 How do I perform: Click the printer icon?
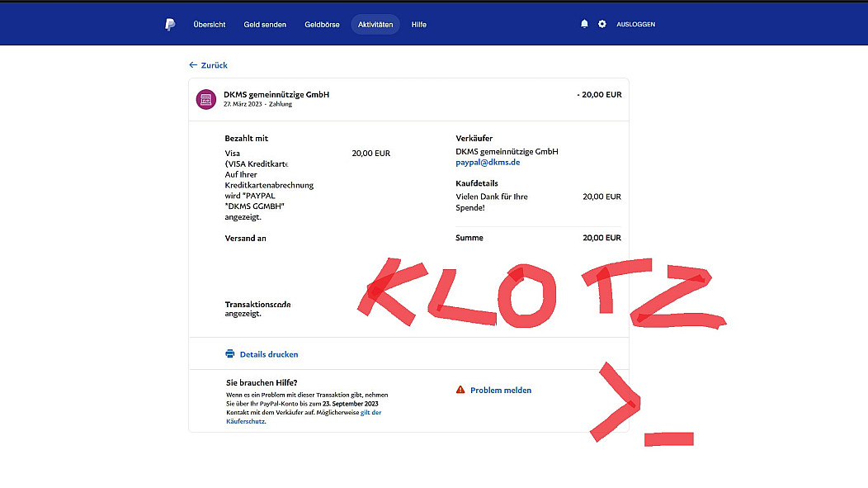[229, 354]
